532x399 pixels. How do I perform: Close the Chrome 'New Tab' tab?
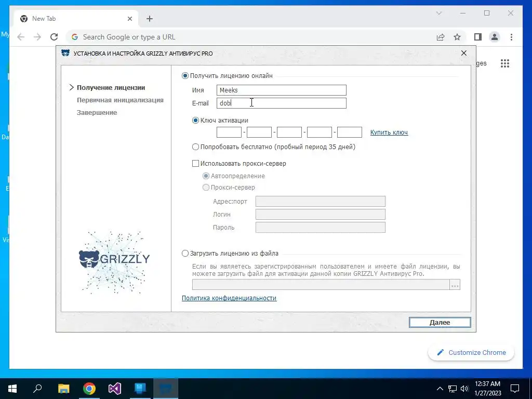click(129, 19)
